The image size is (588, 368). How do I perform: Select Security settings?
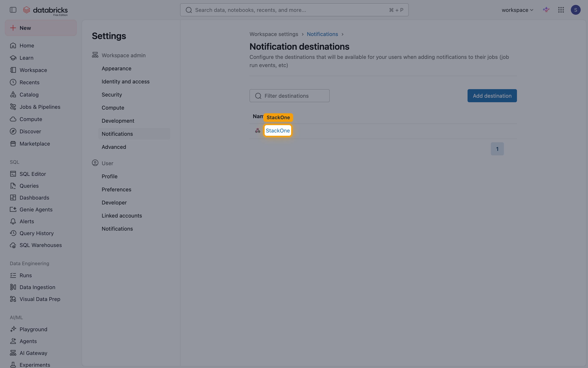112,95
